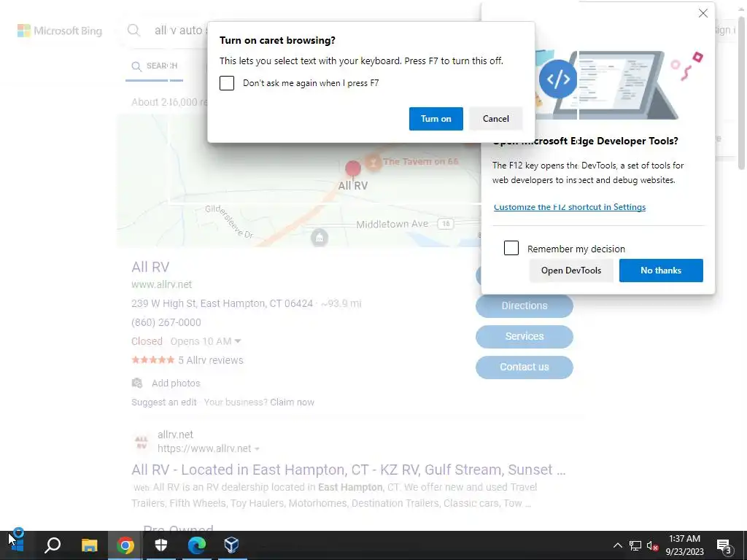This screenshot has height=560, width=747.
Task: Click the gray map marker below Gildersleeve Dr
Action: click(320, 237)
